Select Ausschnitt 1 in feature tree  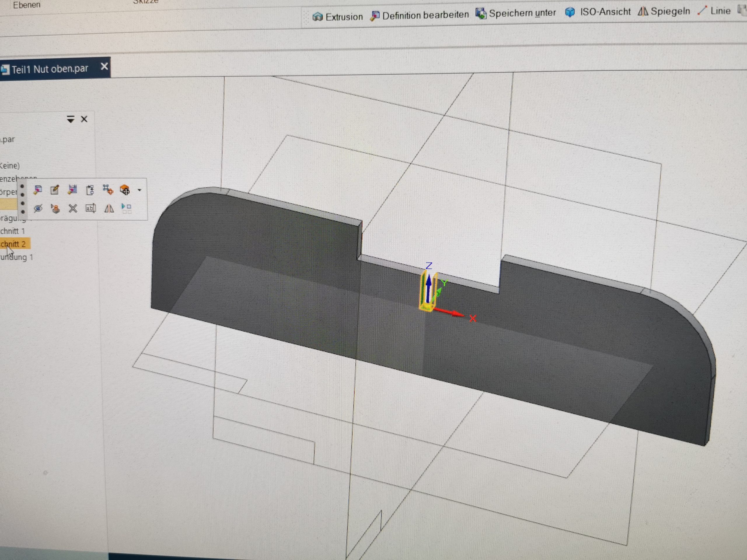(x=13, y=231)
